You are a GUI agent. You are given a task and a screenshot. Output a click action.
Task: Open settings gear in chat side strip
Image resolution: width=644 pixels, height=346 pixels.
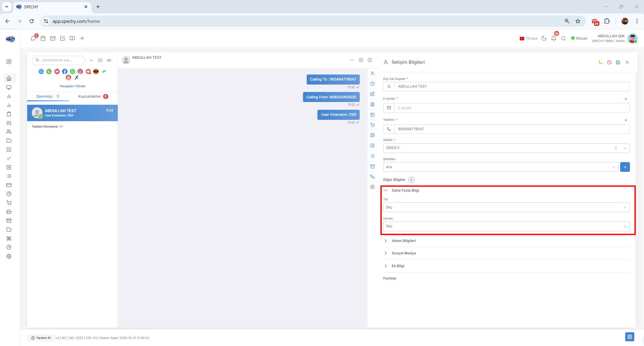(x=373, y=187)
